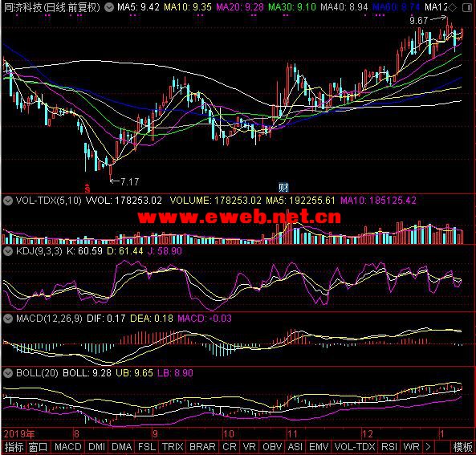Viewport: 476px width, 455px height.
Task: Click the MA40: 8.94 value
Action: [x=344, y=7]
